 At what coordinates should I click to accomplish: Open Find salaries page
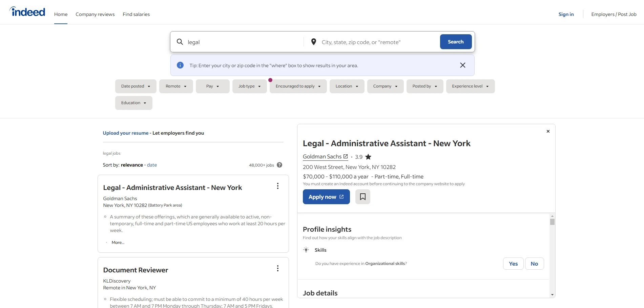(x=136, y=14)
